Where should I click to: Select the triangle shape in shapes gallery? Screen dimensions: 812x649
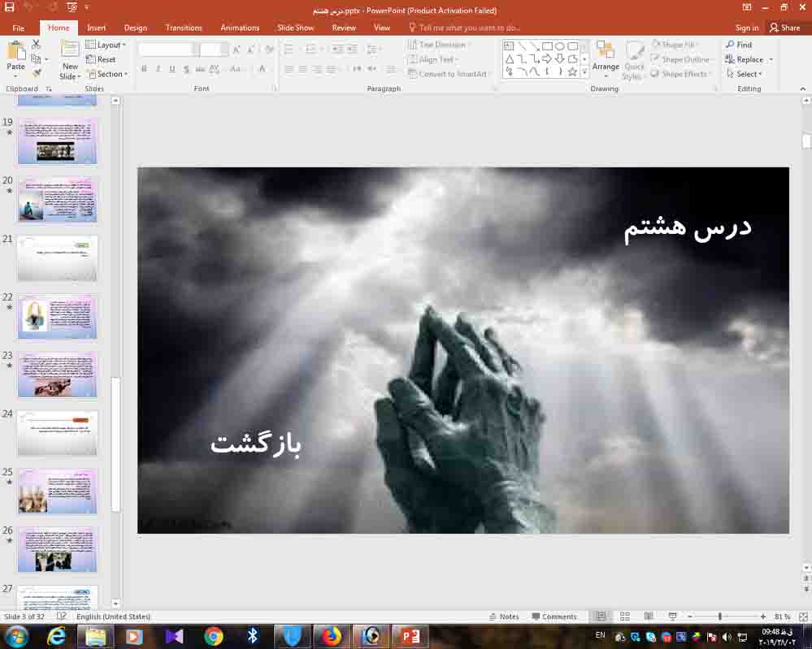[x=510, y=59]
